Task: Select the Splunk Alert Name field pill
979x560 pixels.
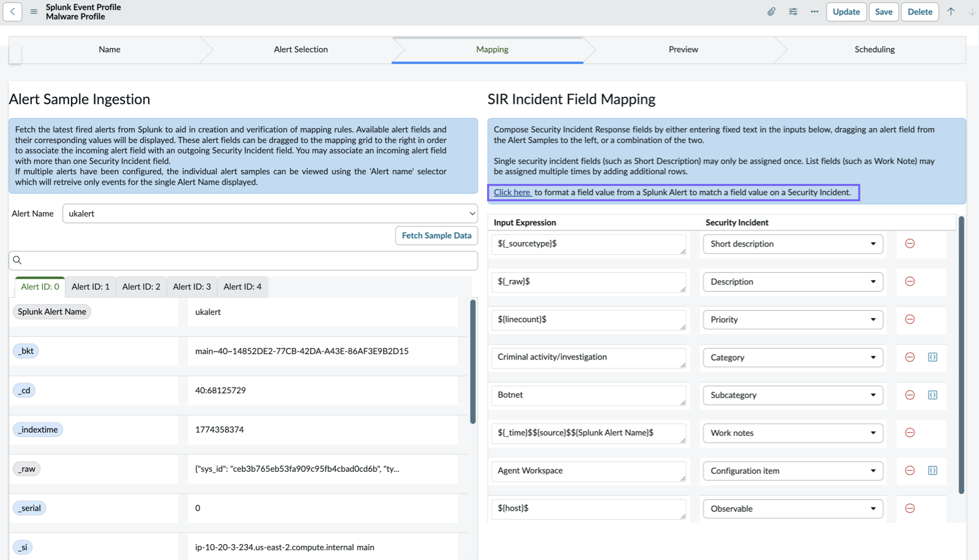Action: coord(52,312)
